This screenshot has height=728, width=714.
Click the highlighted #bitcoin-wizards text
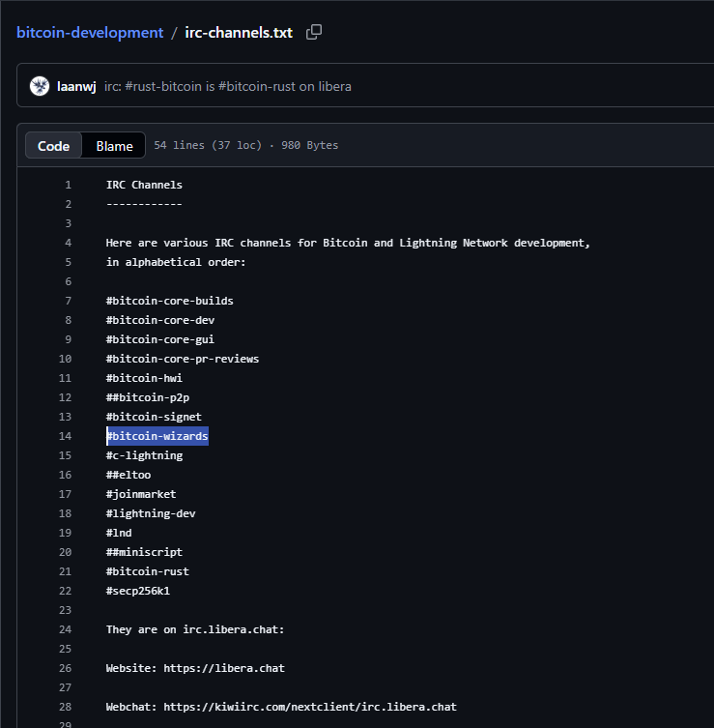coord(157,436)
